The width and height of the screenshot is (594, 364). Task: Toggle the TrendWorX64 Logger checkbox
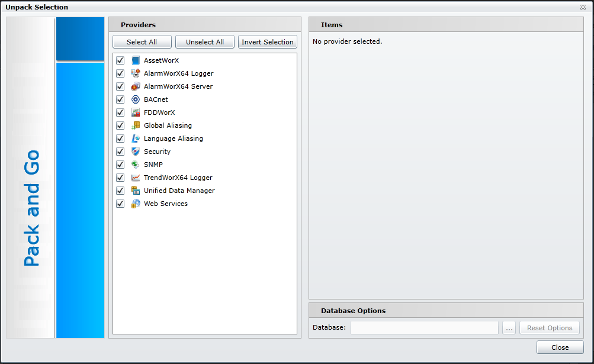[120, 178]
